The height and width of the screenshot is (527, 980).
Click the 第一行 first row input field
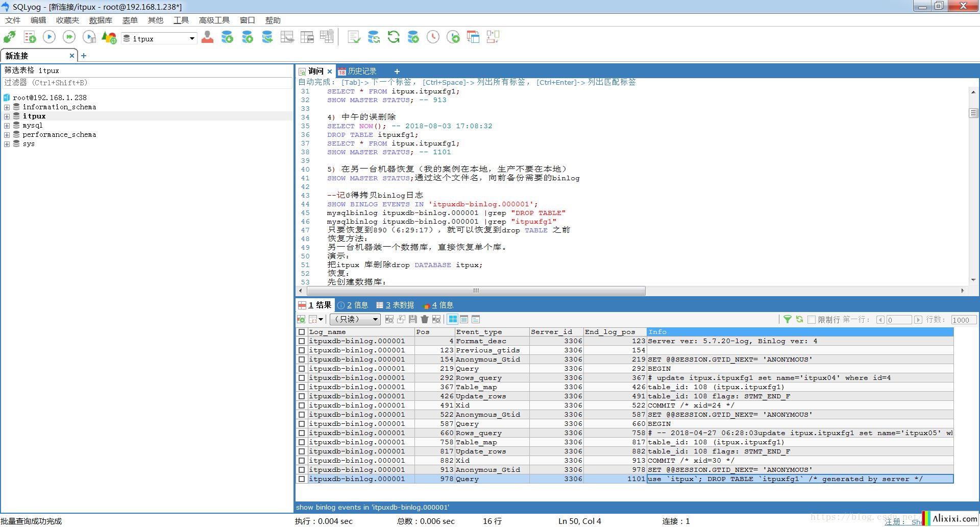point(899,320)
